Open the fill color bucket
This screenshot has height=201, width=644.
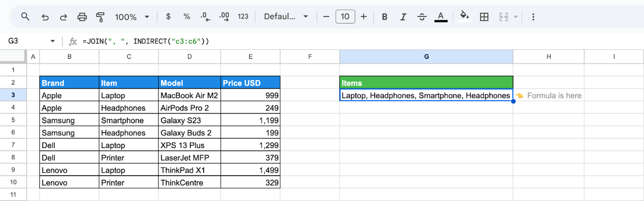(x=465, y=17)
